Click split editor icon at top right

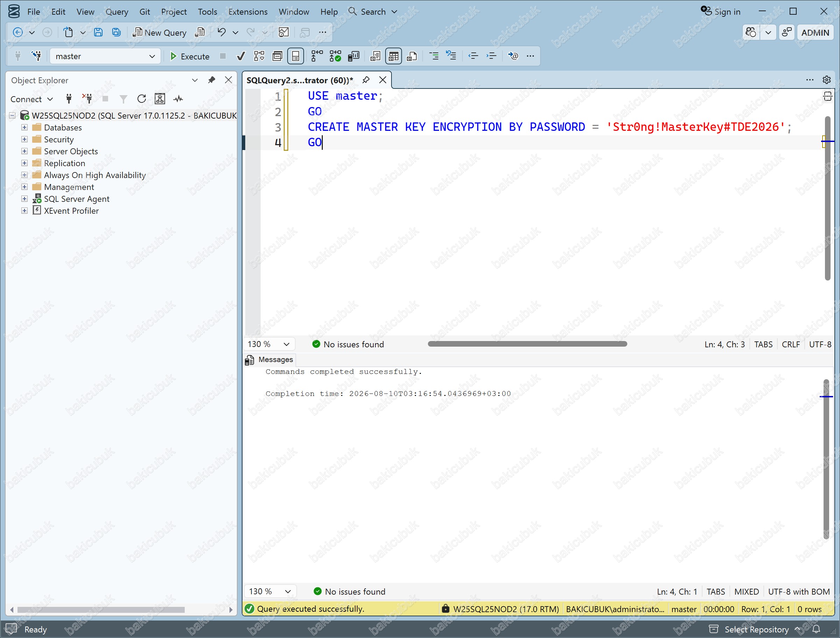click(x=827, y=97)
